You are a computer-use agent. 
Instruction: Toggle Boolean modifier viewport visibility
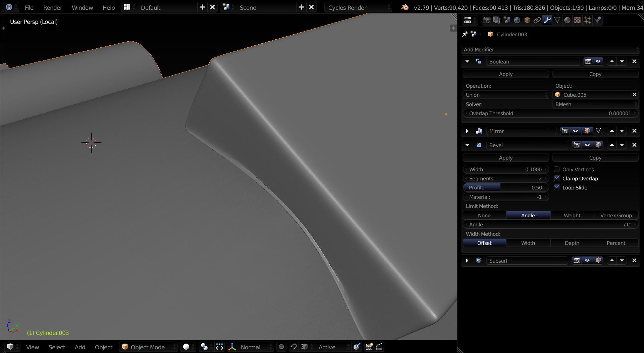[598, 61]
